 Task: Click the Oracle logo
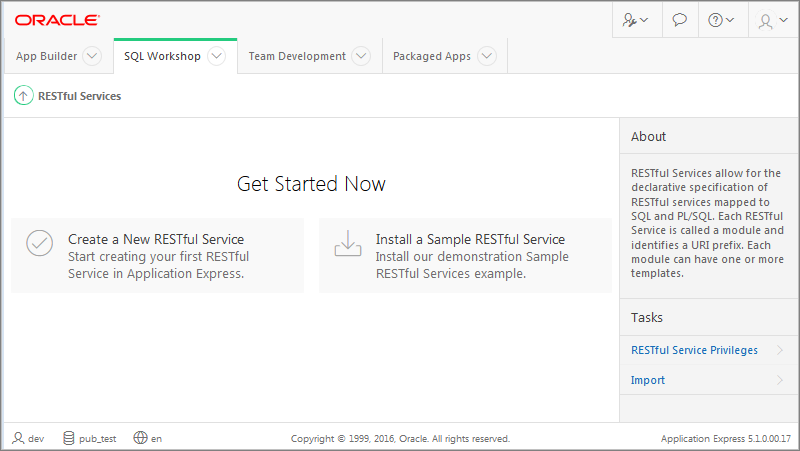click(57, 20)
